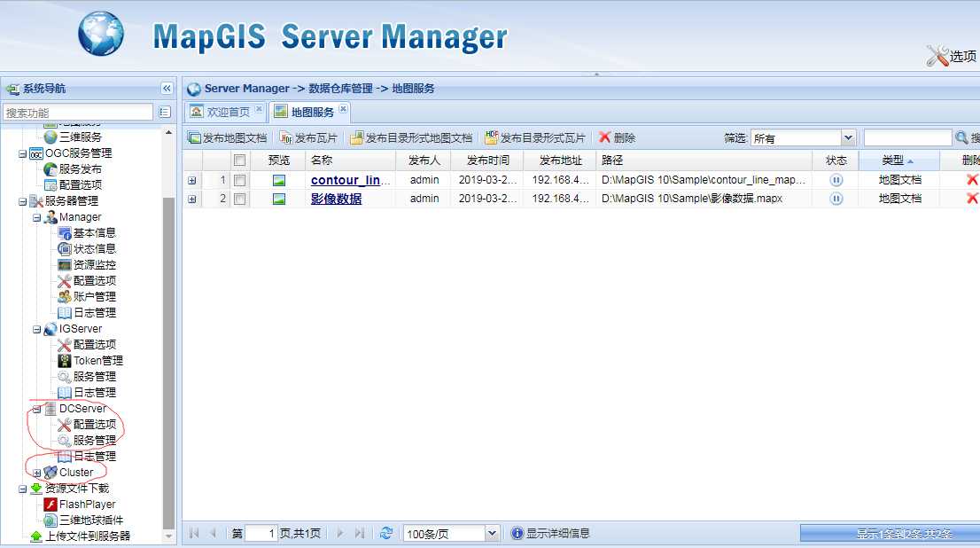Click 发布目录形式瓦片 button
This screenshot has width=980, height=548.
click(x=535, y=137)
